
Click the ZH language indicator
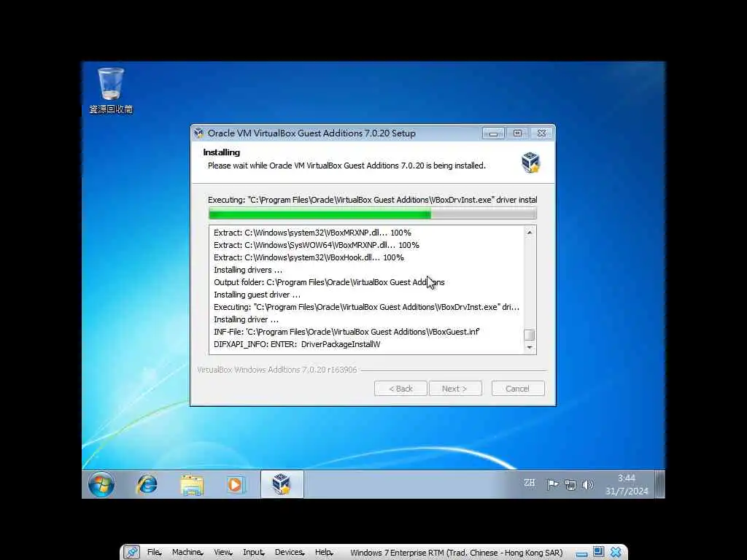pyautogui.click(x=530, y=483)
